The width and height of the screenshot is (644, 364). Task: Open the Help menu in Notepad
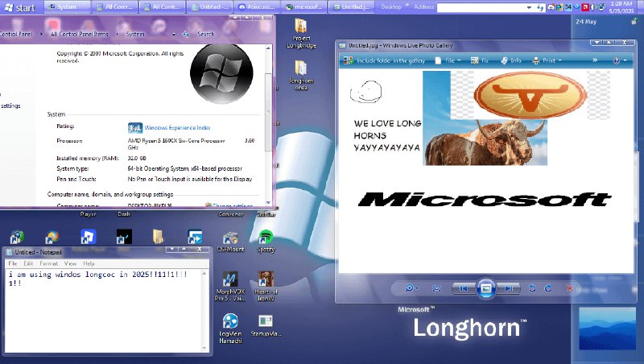tap(89, 263)
